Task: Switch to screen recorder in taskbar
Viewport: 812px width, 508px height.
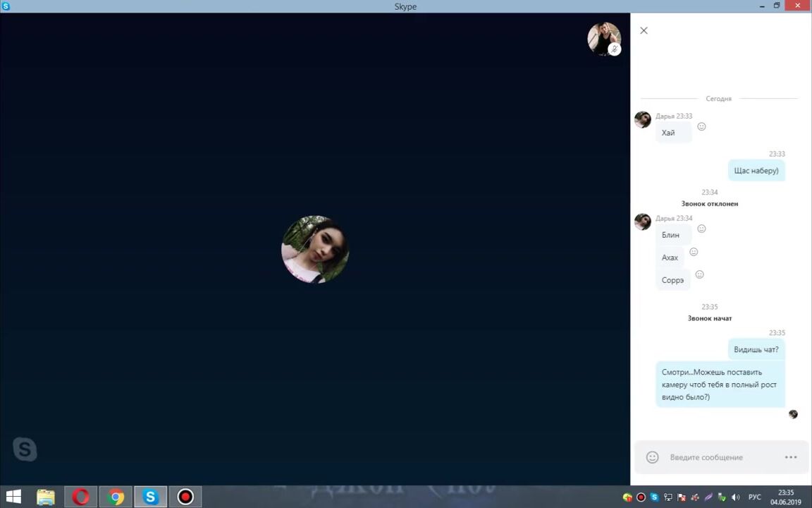Action: (x=185, y=497)
